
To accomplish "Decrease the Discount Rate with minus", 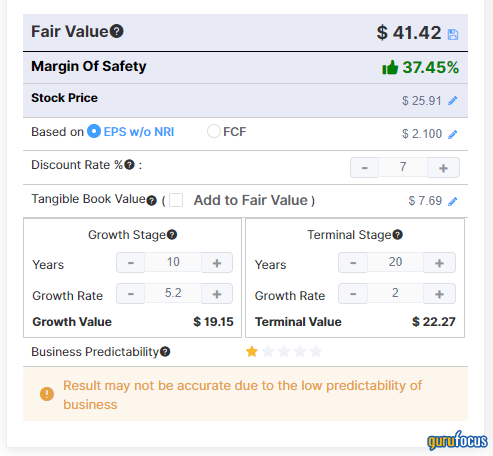I will point(364,168).
